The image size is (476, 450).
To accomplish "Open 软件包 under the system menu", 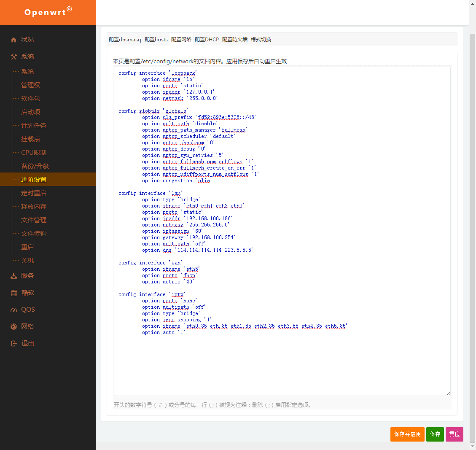I will pos(31,99).
